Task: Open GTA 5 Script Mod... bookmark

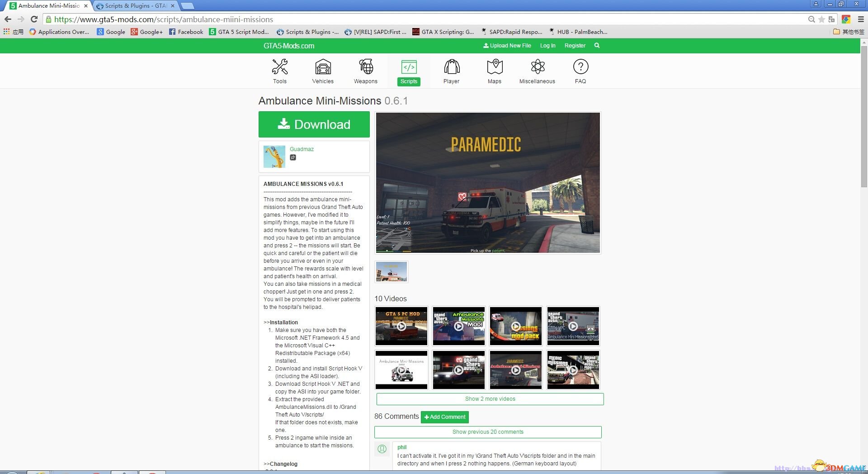Action: (239, 32)
